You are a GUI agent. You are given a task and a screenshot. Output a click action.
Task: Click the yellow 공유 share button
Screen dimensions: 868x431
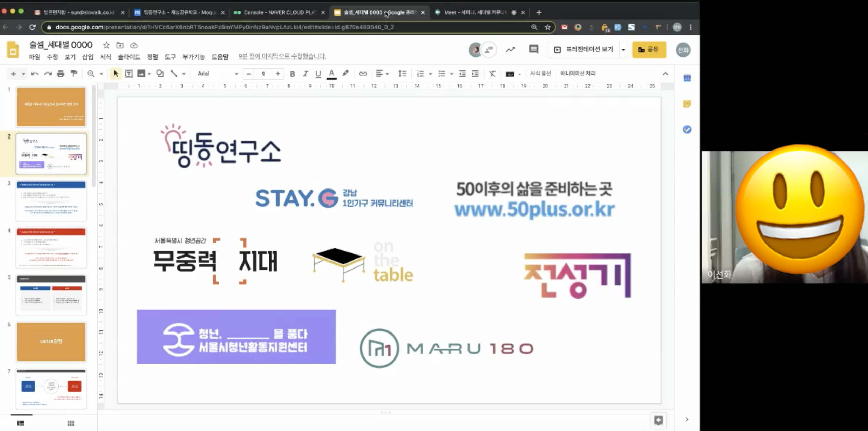pos(649,50)
